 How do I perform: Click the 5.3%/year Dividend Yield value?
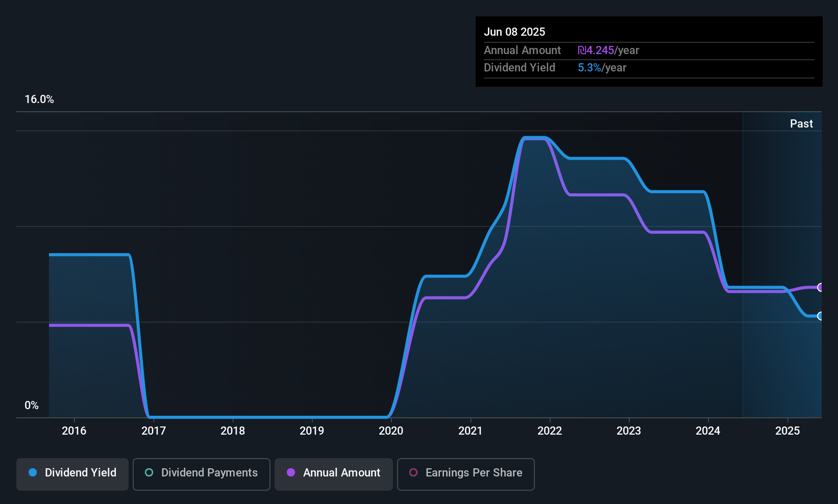click(x=602, y=68)
